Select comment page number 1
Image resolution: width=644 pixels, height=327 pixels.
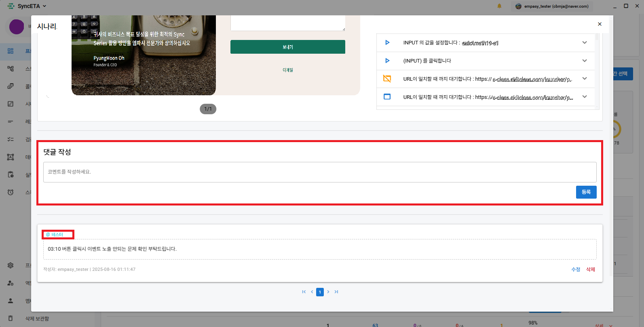[x=320, y=292]
